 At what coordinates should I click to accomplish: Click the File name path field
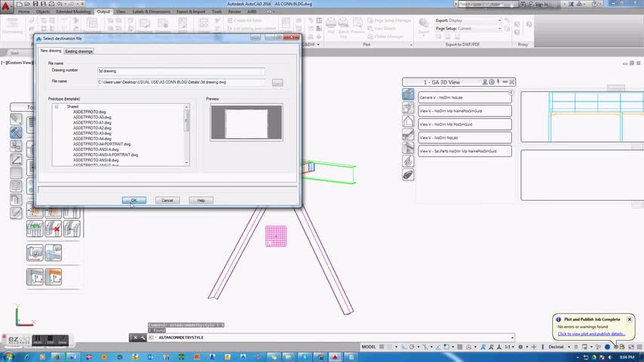click(181, 82)
